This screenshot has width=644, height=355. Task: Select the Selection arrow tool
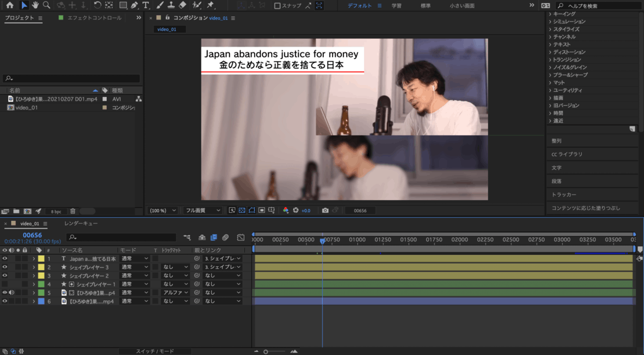(x=24, y=5)
